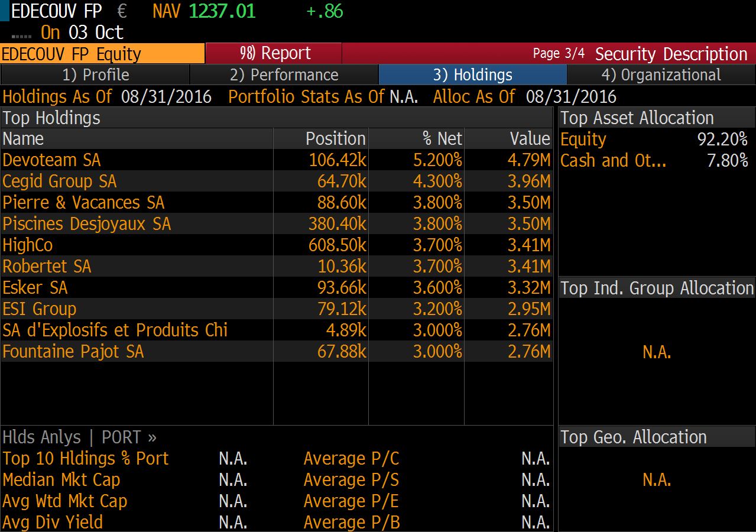756x532 pixels.
Task: Go to the Organizational tab
Action: click(x=661, y=75)
